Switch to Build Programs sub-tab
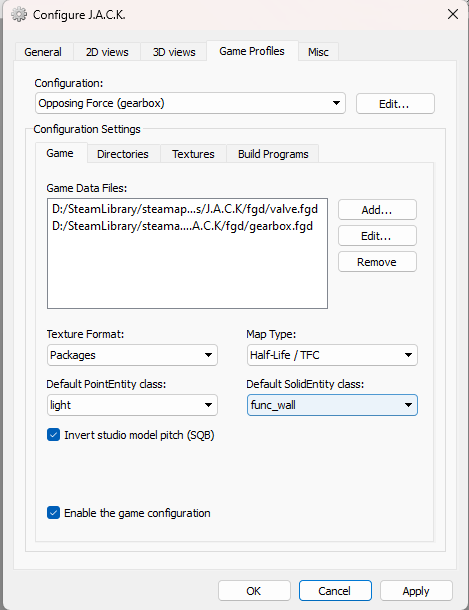The image size is (469, 610). coord(273,154)
